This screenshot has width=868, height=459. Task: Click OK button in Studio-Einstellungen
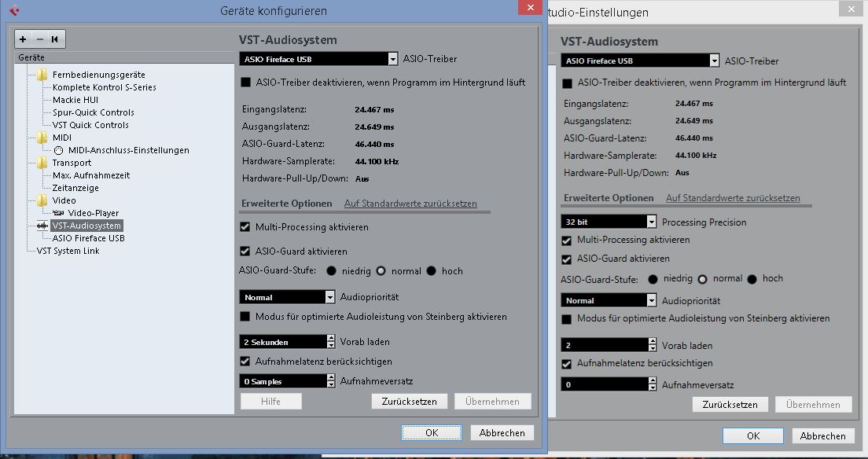click(753, 435)
